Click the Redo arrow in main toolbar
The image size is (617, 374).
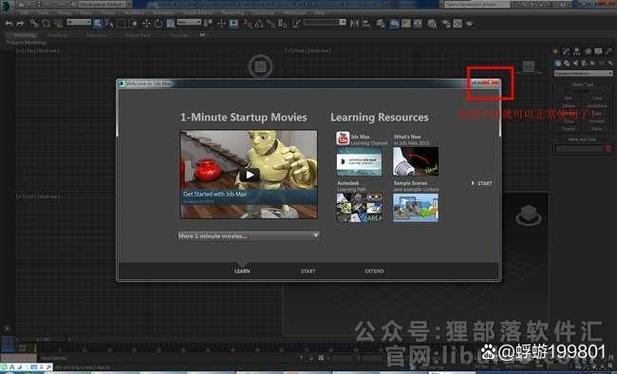point(20,24)
